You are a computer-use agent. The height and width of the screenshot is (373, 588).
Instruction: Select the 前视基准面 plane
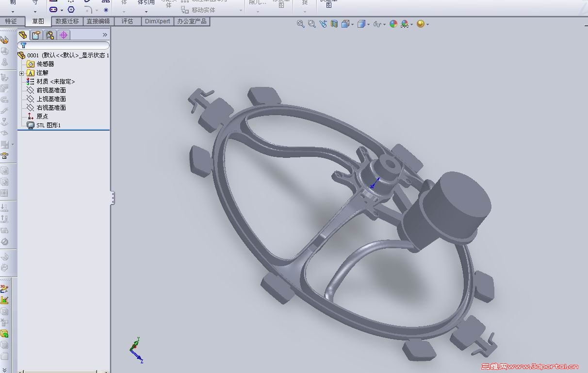pyautogui.click(x=47, y=90)
